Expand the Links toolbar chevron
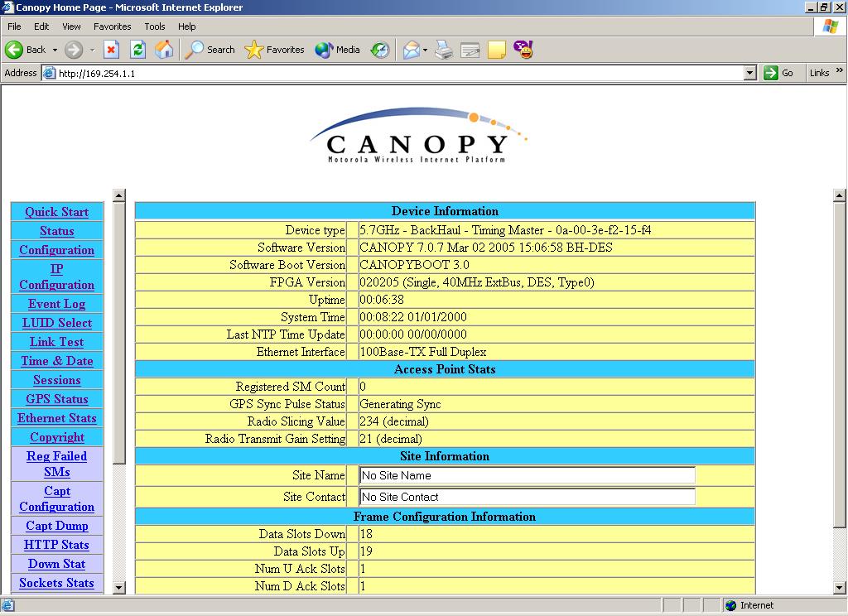 pos(839,71)
